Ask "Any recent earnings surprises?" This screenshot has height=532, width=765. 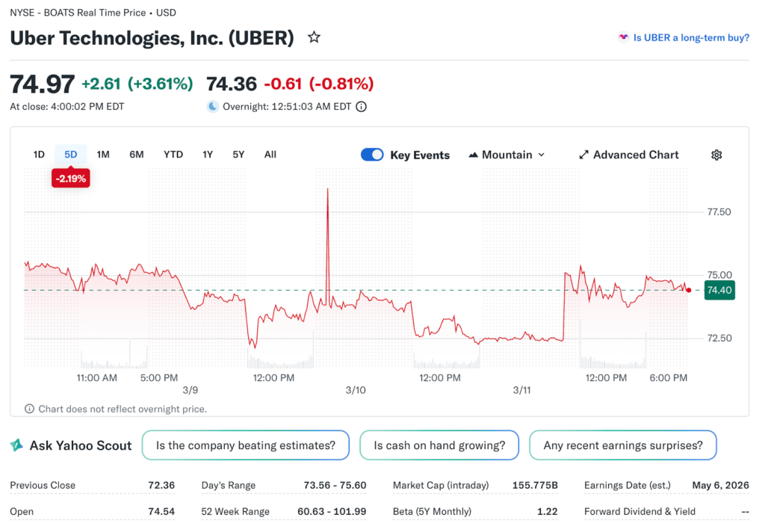[622, 445]
